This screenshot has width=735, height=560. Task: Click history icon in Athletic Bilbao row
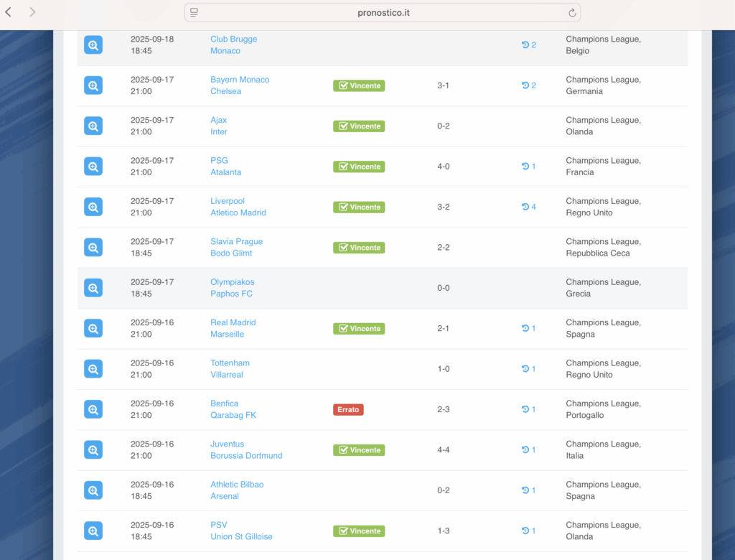(x=525, y=490)
